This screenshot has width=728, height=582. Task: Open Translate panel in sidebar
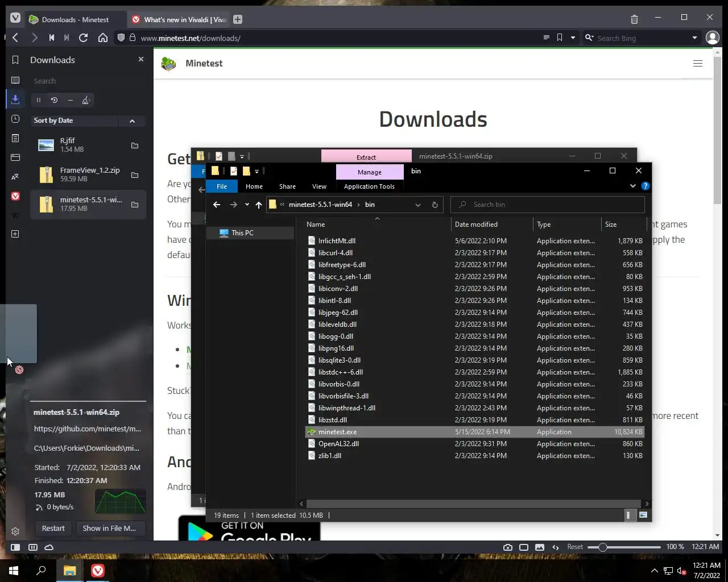pos(15,177)
